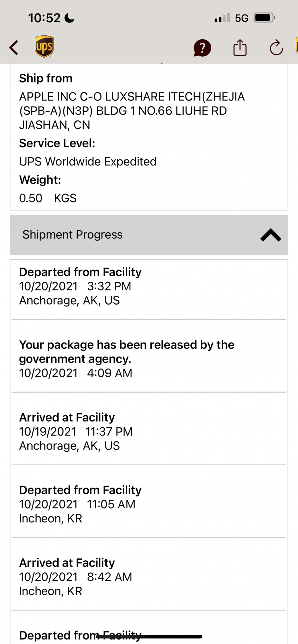Select Arrived at Facility Anchorage 11:37 PM
This screenshot has width=298, height=644.
(76, 431)
